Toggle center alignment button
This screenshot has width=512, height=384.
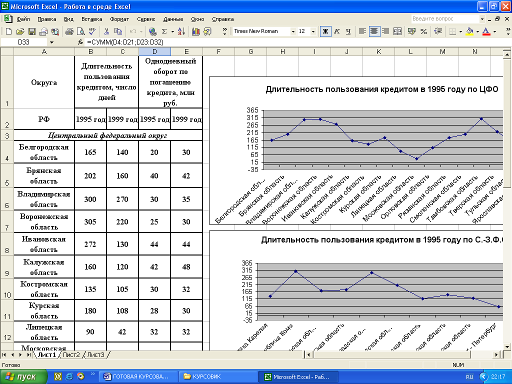click(x=374, y=31)
